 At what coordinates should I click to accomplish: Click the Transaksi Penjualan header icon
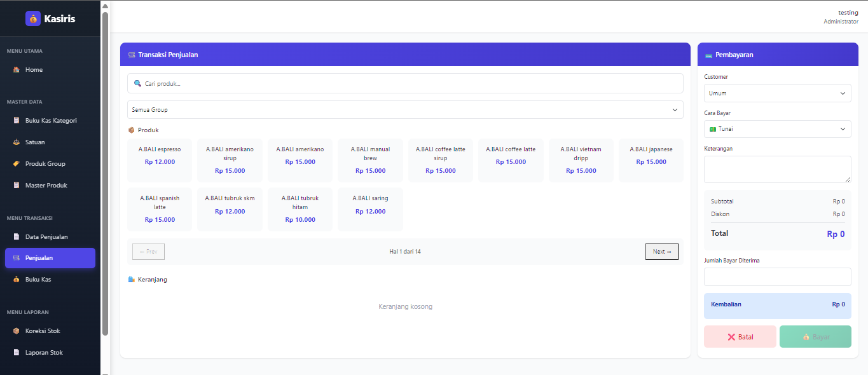coord(132,55)
